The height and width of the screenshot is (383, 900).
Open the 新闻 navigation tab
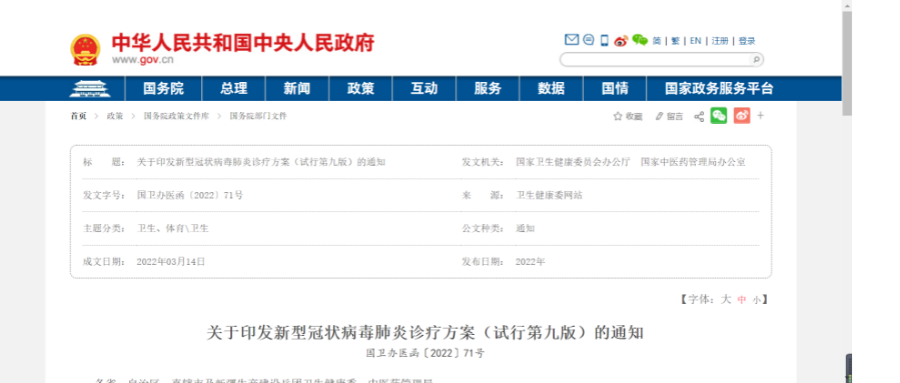[297, 88]
